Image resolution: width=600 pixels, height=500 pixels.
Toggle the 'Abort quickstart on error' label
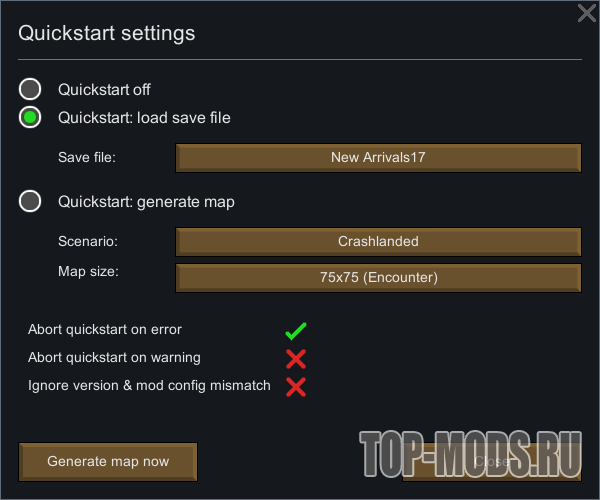point(105,329)
